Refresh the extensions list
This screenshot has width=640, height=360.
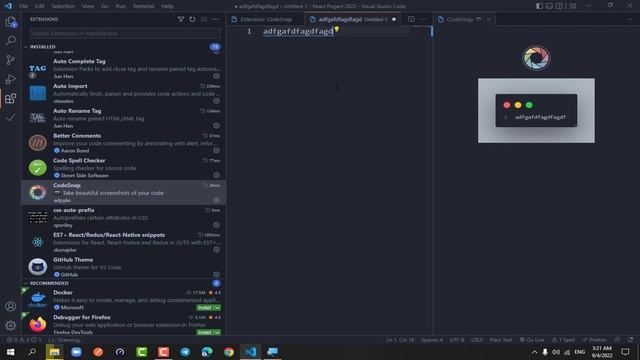click(x=192, y=19)
